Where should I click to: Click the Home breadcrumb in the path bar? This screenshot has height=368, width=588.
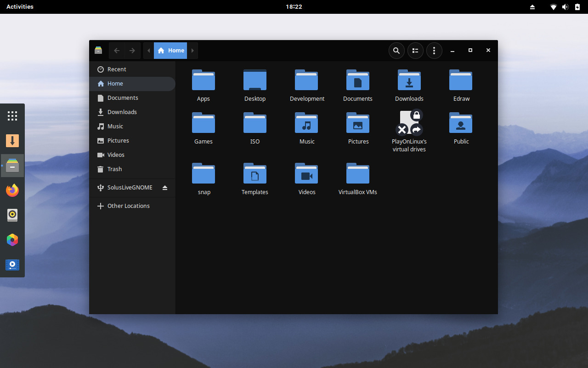point(171,50)
